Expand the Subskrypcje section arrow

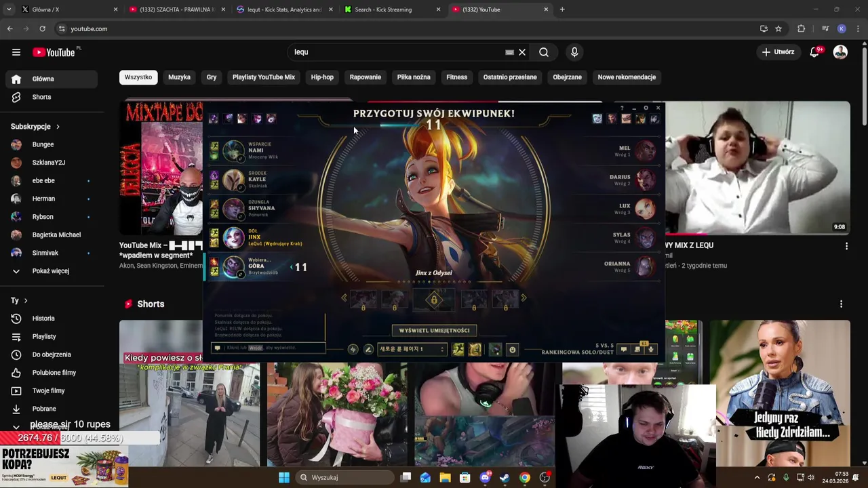(58, 127)
